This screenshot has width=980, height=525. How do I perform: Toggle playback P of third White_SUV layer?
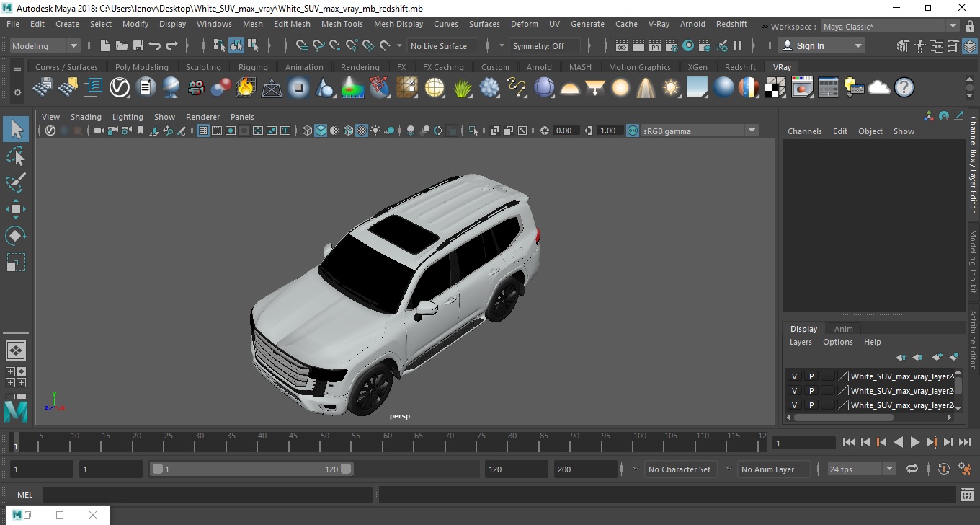point(811,405)
